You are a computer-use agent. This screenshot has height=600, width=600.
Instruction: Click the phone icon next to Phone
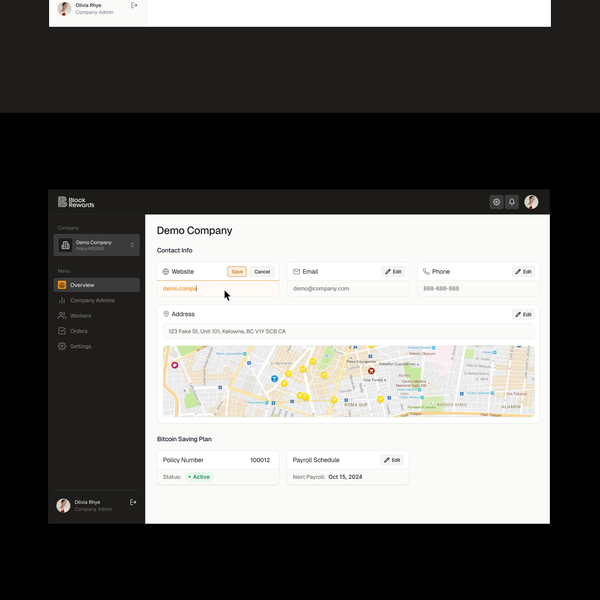426,271
